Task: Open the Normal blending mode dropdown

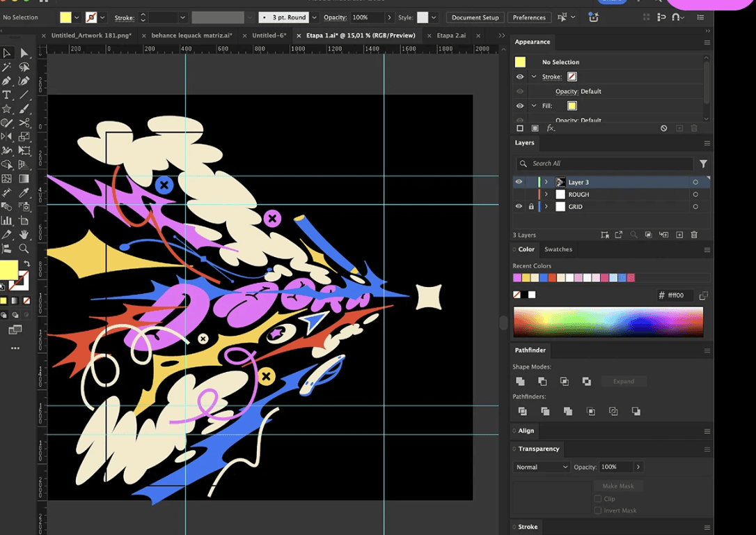Action: pyautogui.click(x=542, y=467)
